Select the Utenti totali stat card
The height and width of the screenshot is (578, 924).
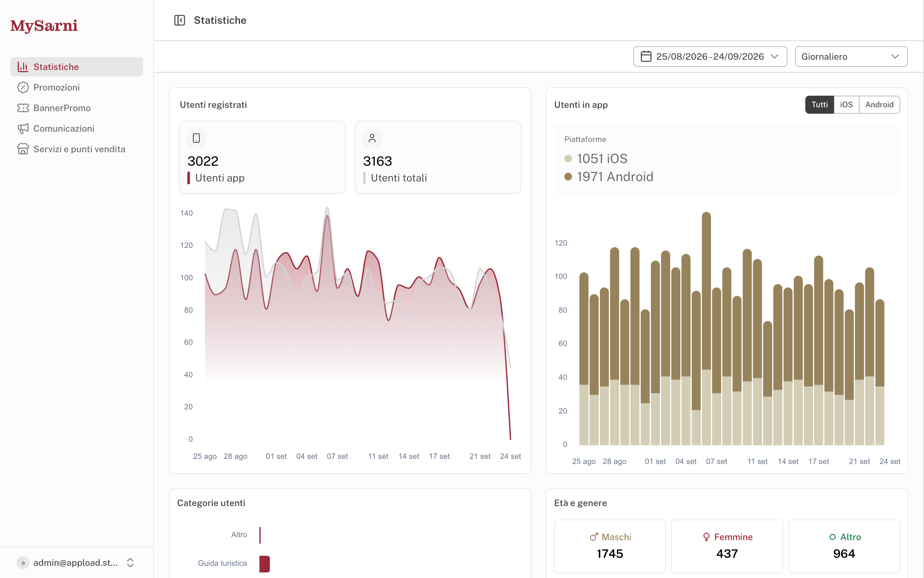(438, 157)
